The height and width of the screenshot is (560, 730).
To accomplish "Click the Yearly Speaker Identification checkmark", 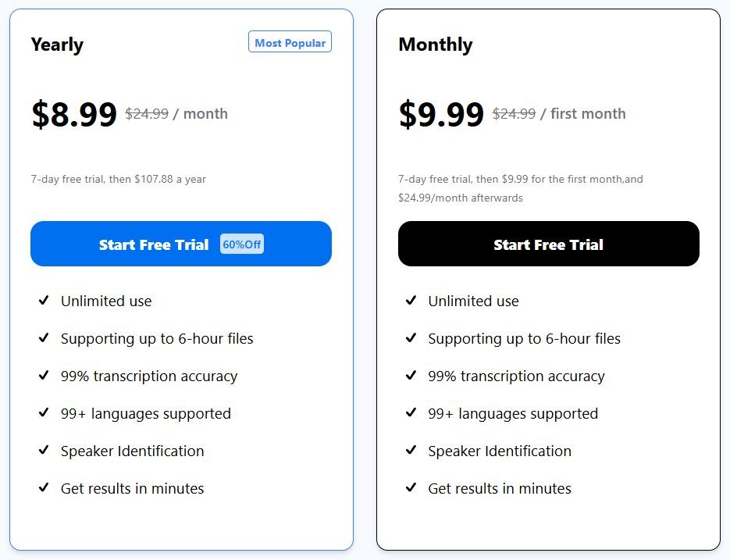I will point(44,451).
